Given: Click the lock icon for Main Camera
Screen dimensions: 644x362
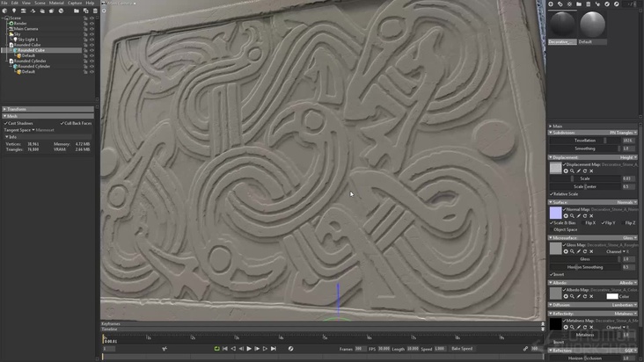Looking at the screenshot, I should [86, 29].
